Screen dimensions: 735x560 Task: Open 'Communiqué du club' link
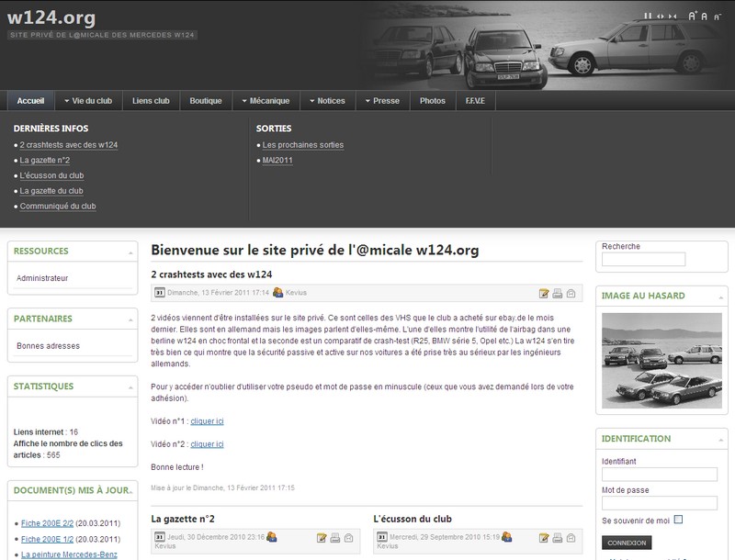(x=58, y=206)
